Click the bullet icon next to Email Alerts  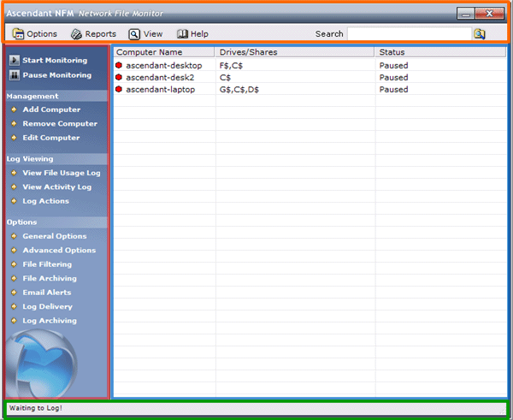pyautogui.click(x=14, y=292)
